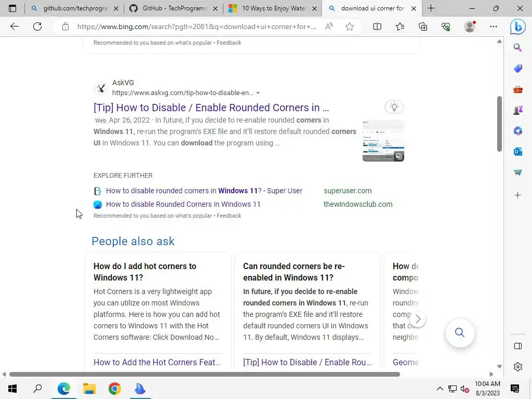Show hidden system tray icons
Screen dimensions: 532x399
[440, 389]
